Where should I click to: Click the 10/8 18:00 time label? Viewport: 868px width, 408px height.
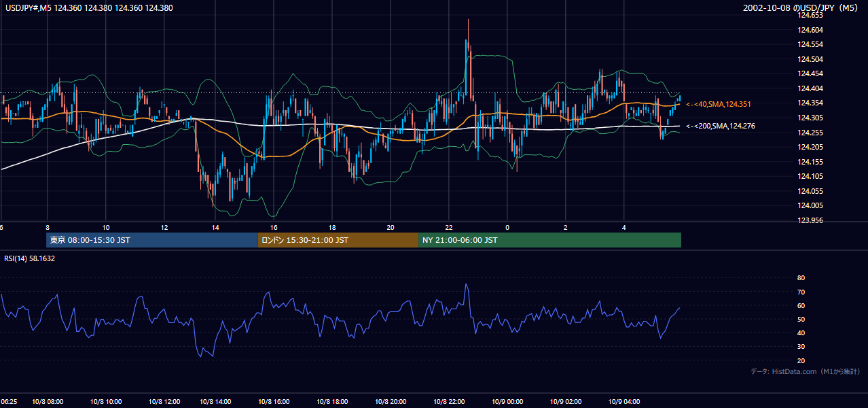(x=332, y=402)
